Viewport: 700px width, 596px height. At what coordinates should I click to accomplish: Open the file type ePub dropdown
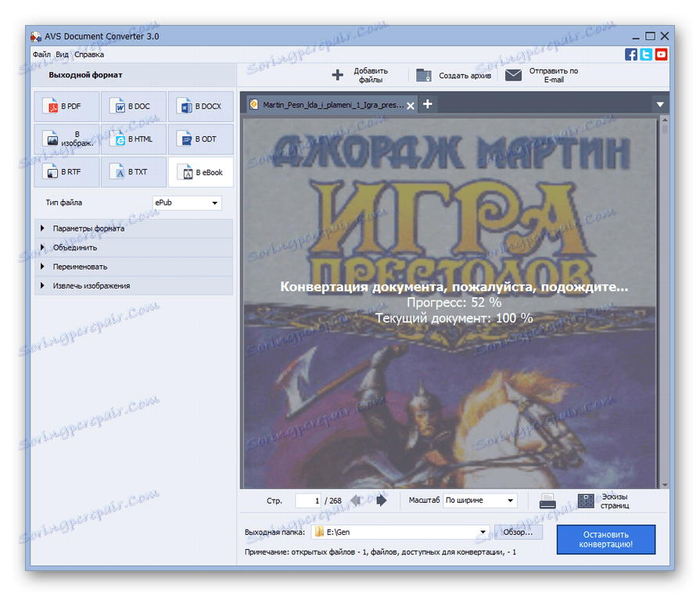click(187, 203)
